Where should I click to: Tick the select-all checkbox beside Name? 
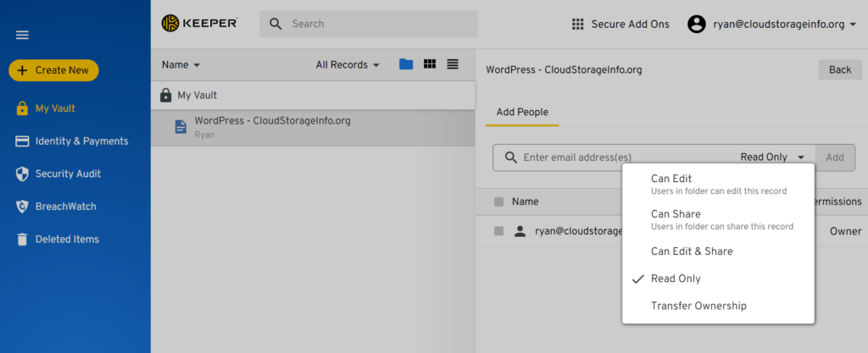(x=498, y=202)
